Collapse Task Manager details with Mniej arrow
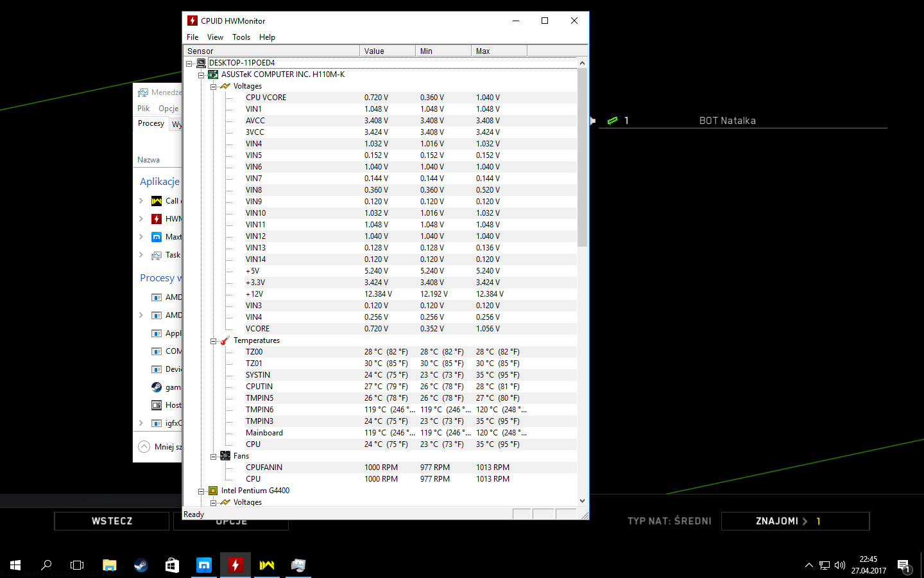Viewport: 924px width, 578px height. [144, 446]
